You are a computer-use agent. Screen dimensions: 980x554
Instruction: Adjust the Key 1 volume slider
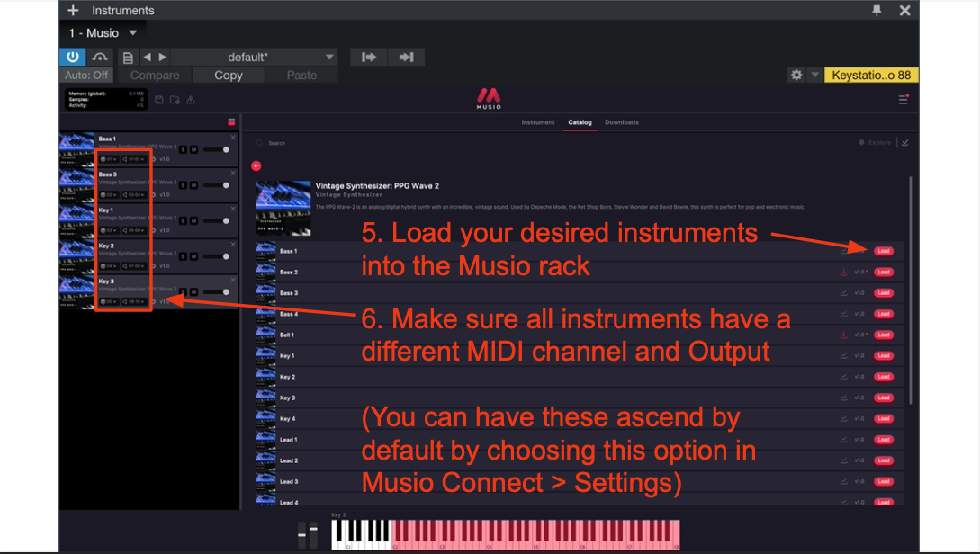coord(217,221)
